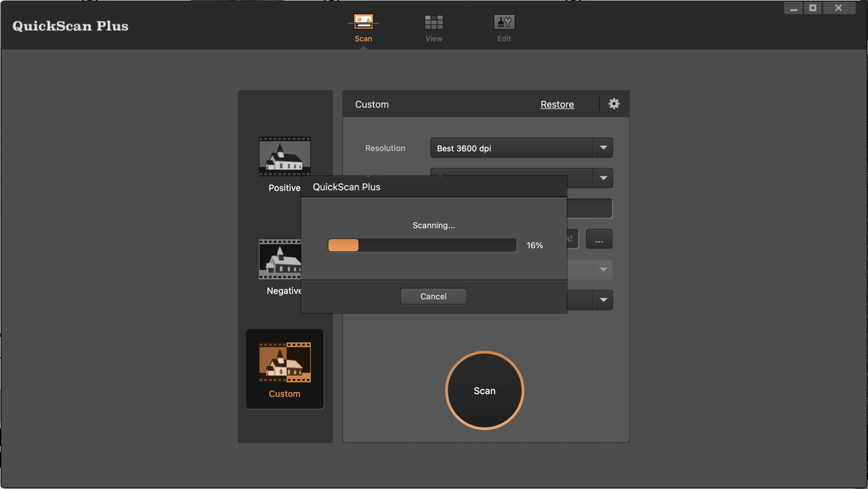Close the QuickScan Plus window
Screen dimensions: 868x489
click(838, 8)
